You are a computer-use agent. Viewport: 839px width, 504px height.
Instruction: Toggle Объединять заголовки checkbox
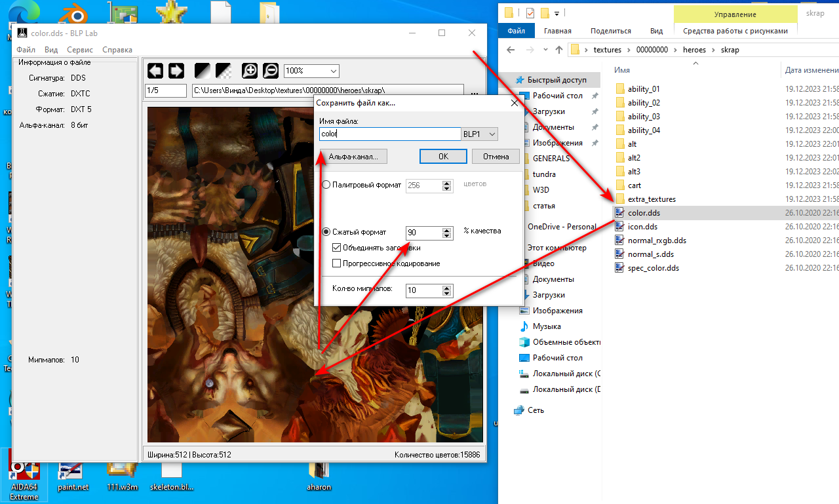coord(337,248)
